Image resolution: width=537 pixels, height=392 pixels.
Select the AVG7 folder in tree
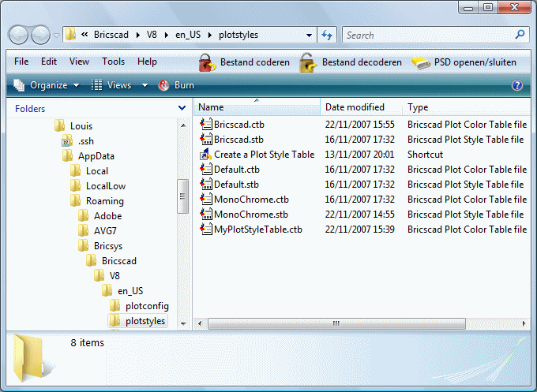[105, 231]
